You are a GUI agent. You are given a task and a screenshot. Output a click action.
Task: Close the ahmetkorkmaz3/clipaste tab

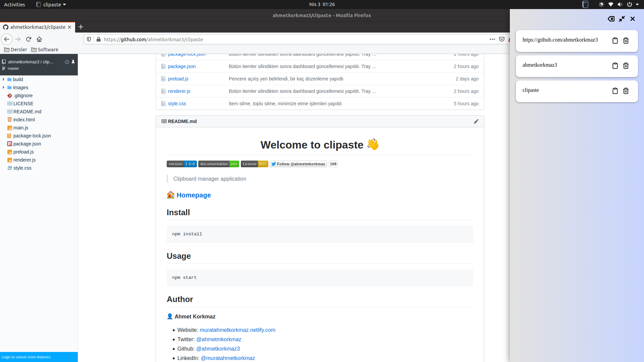click(69, 27)
